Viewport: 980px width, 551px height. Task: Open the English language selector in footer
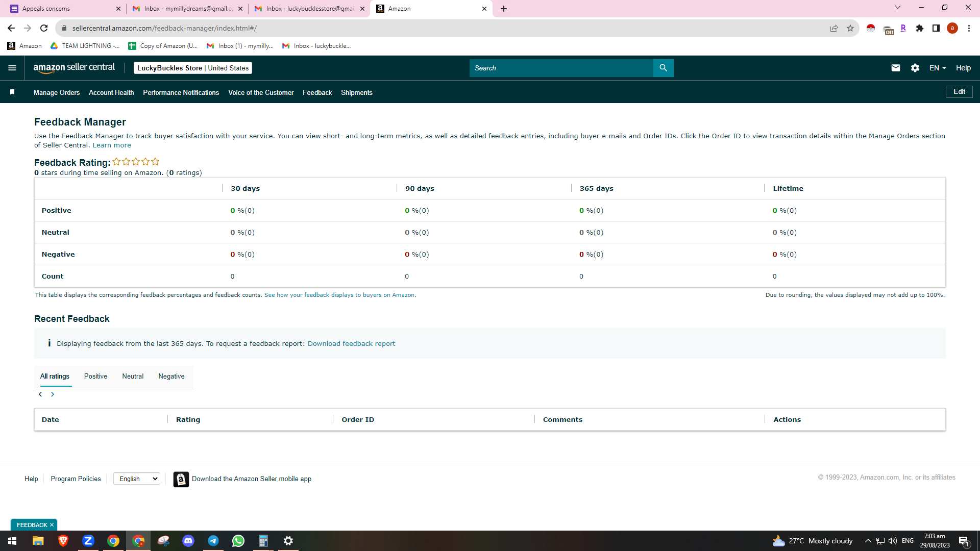pyautogui.click(x=137, y=479)
